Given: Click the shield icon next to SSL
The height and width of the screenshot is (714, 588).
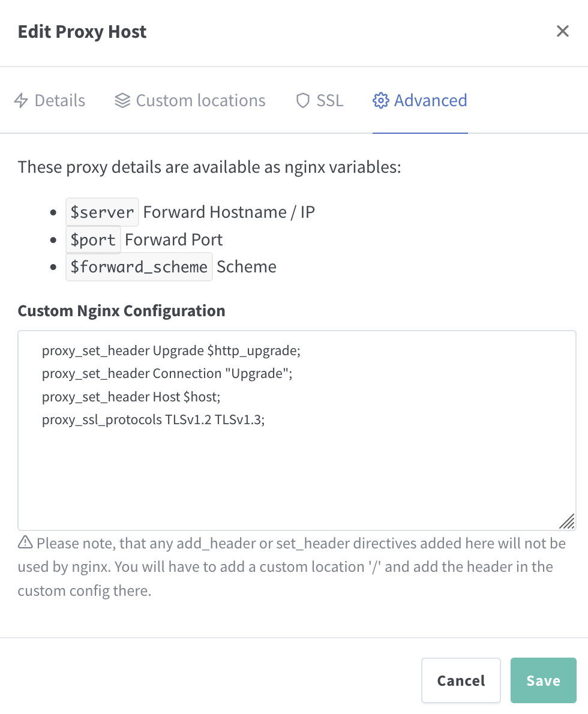Looking at the screenshot, I should click(x=303, y=100).
